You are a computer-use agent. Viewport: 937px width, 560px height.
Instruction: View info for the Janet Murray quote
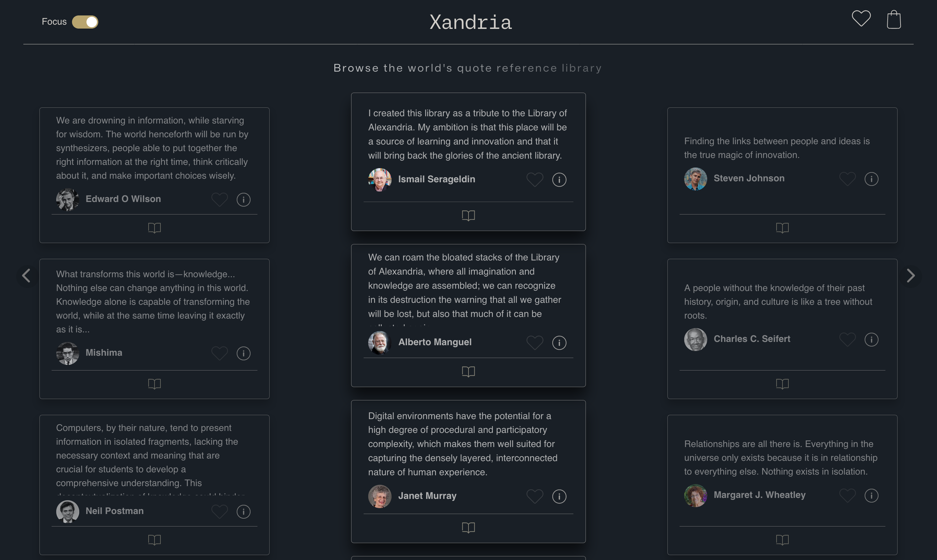tap(559, 496)
